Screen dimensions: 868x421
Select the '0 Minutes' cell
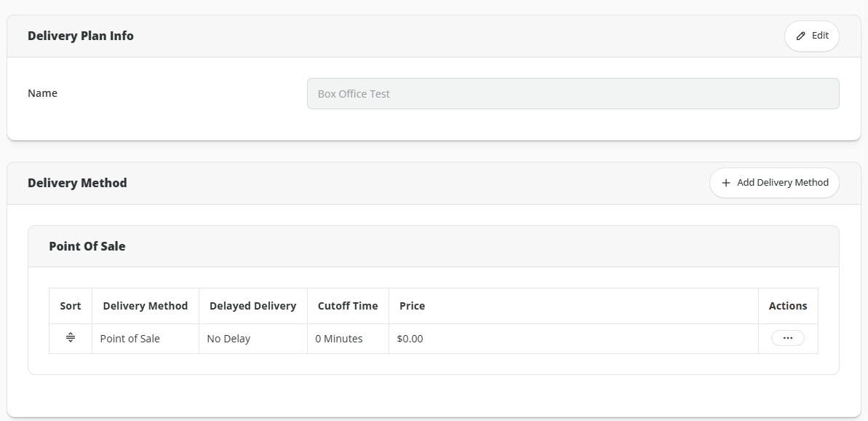pos(348,339)
